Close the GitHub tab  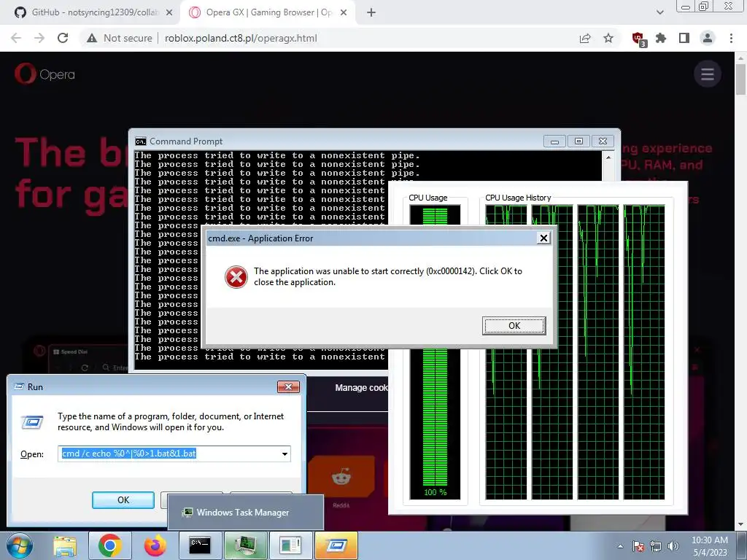point(169,12)
